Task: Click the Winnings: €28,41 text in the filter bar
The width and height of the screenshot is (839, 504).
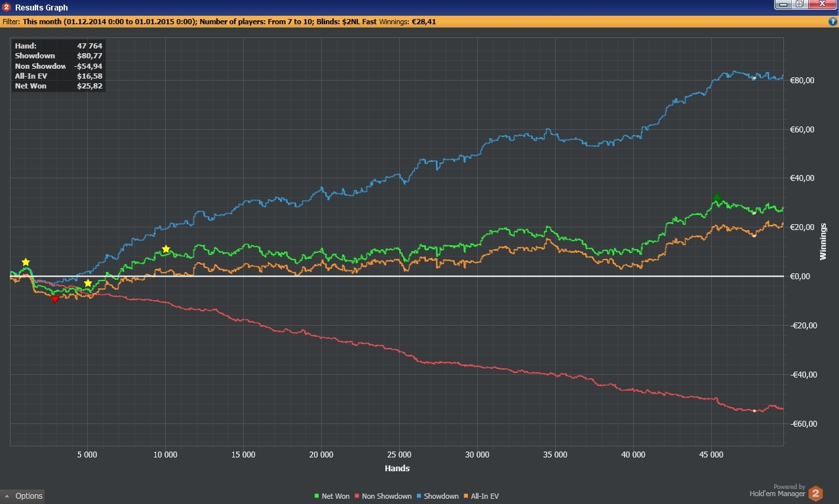Action: (x=408, y=22)
